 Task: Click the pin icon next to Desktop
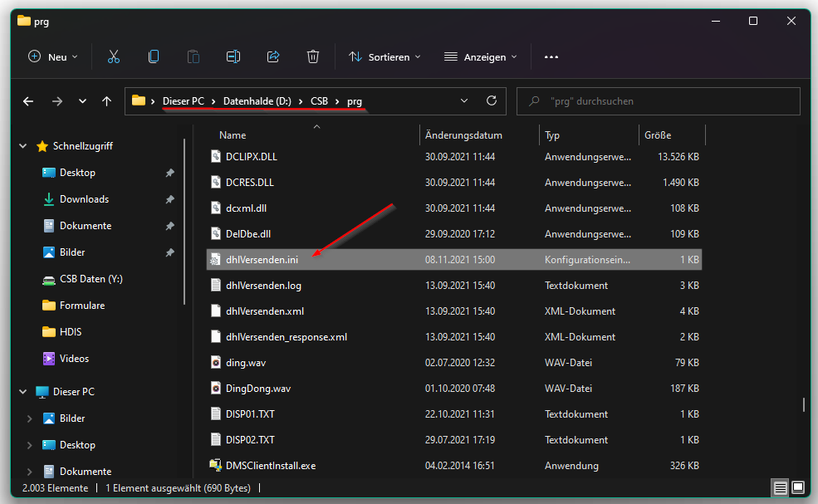(x=169, y=173)
